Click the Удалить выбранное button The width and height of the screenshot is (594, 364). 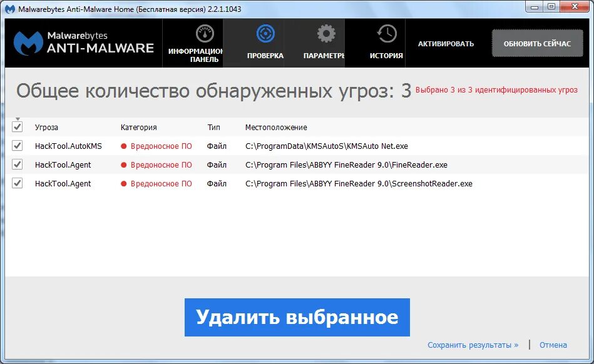(297, 317)
